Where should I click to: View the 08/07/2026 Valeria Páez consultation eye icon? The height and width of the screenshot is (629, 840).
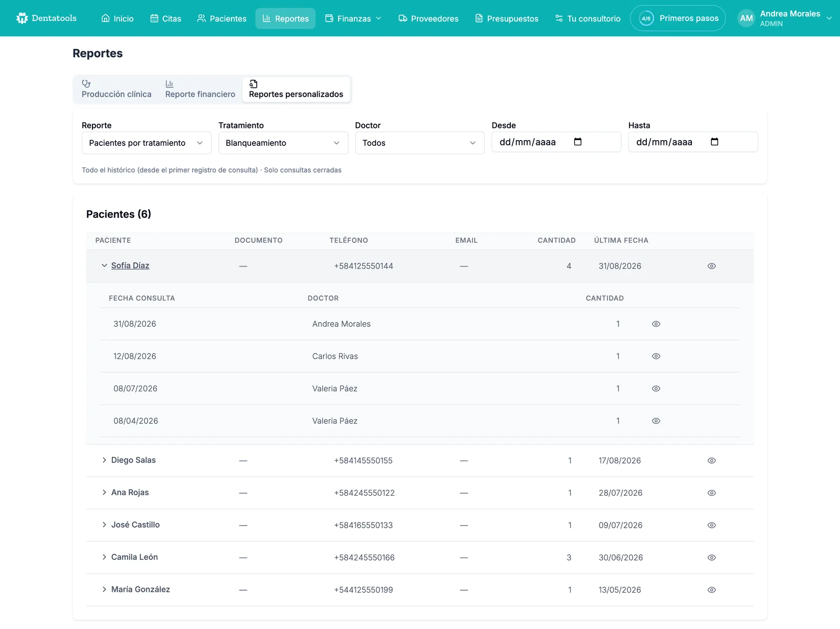[x=656, y=389]
